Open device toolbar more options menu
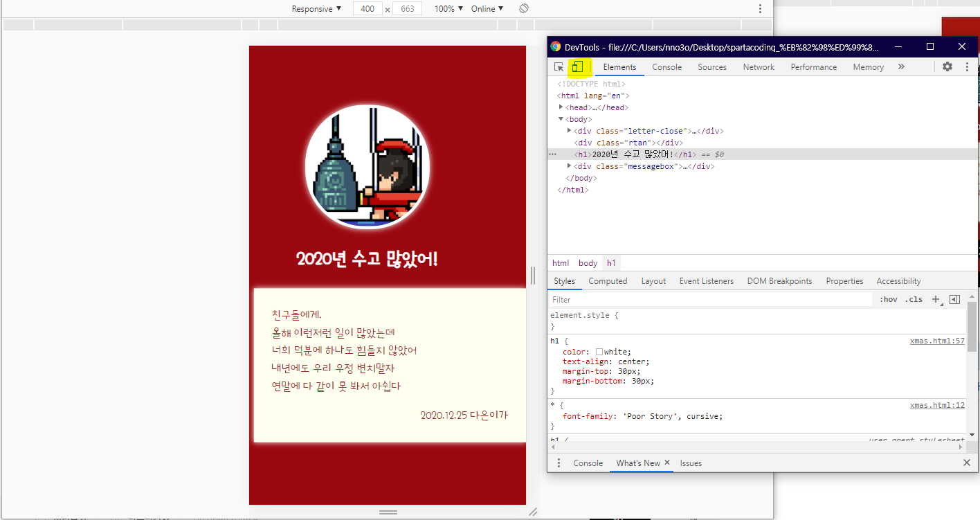The height and width of the screenshot is (520, 980). pos(760,8)
